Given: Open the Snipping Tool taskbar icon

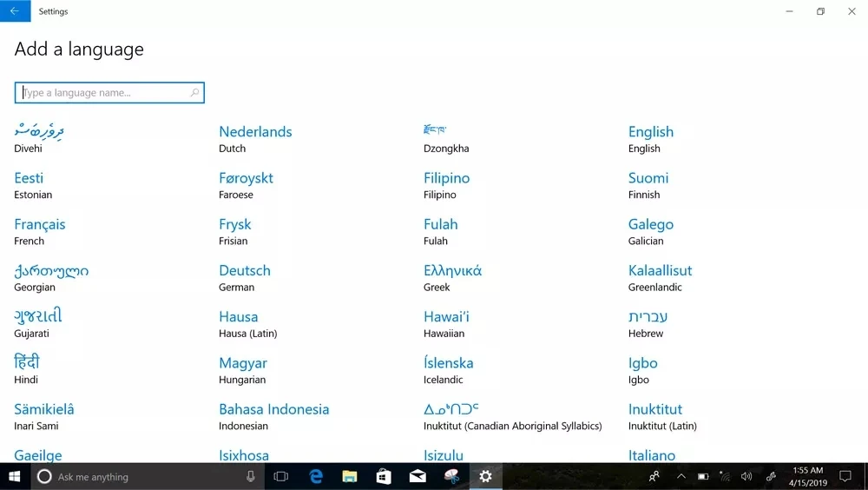Looking at the screenshot, I should [451, 477].
